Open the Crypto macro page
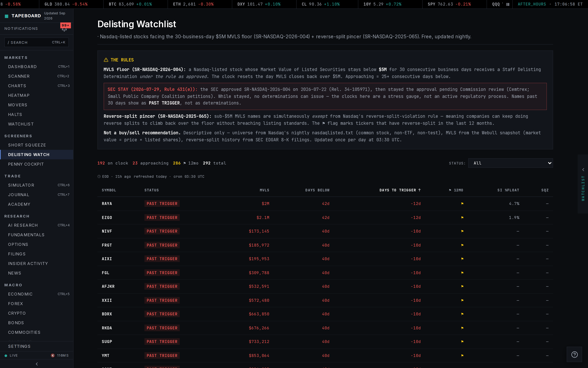This screenshot has height=368, width=588. tap(37, 313)
